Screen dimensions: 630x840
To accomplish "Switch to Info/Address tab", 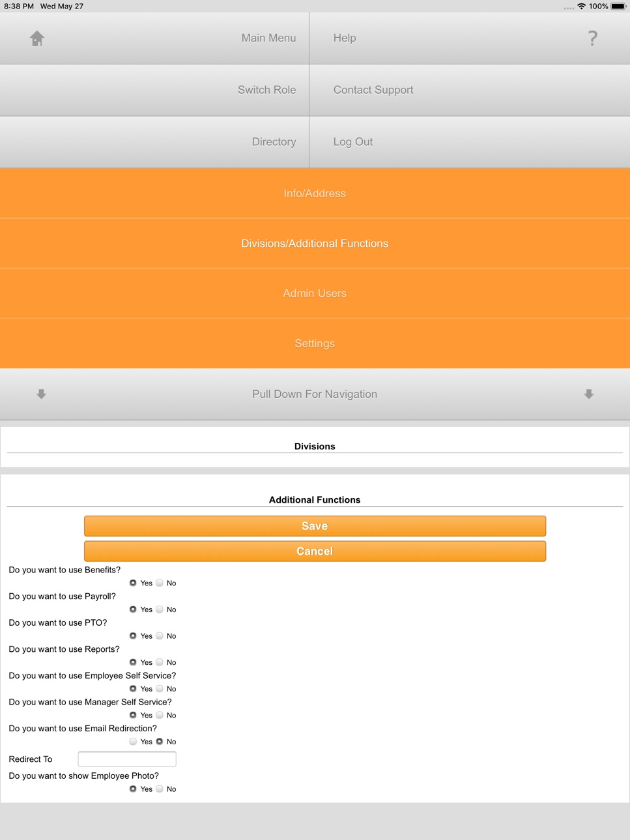I will 315,193.
